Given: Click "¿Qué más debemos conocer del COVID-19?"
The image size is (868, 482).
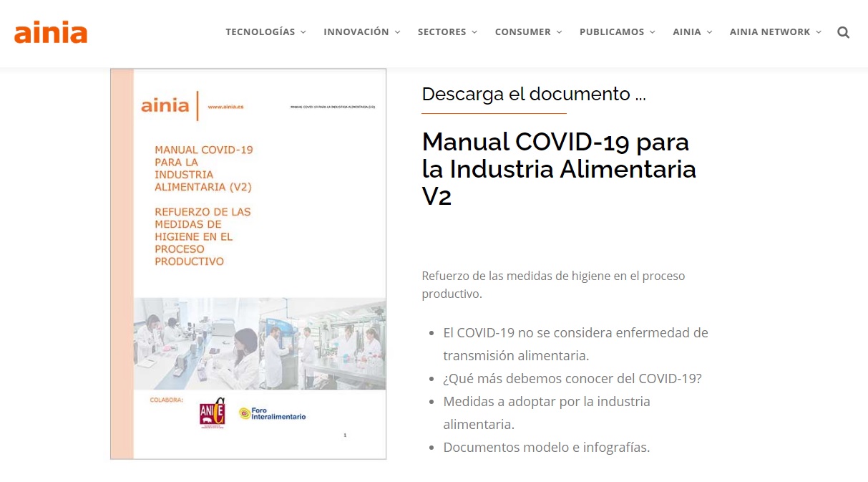Looking at the screenshot, I should point(572,378).
